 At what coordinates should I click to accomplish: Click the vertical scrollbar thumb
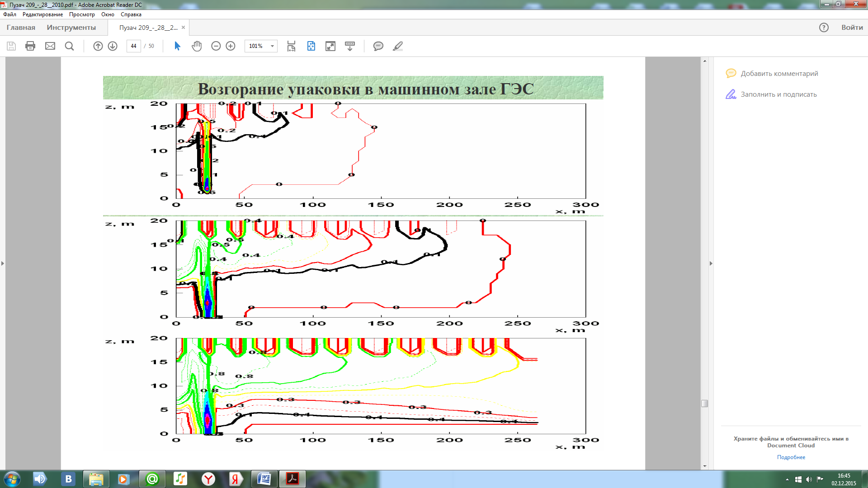(x=704, y=404)
